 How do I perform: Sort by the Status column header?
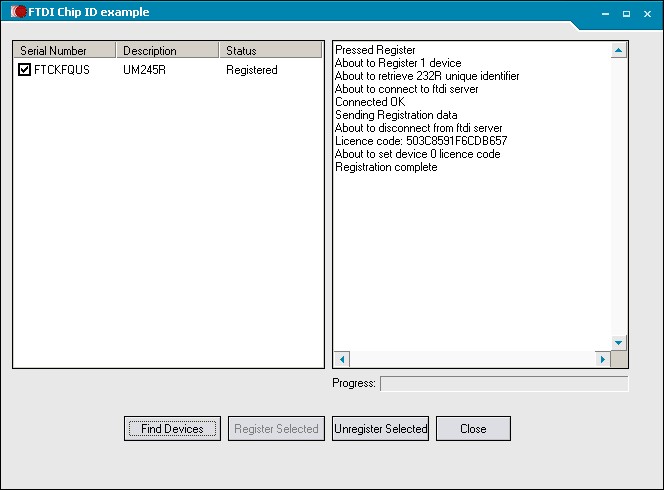[269, 51]
